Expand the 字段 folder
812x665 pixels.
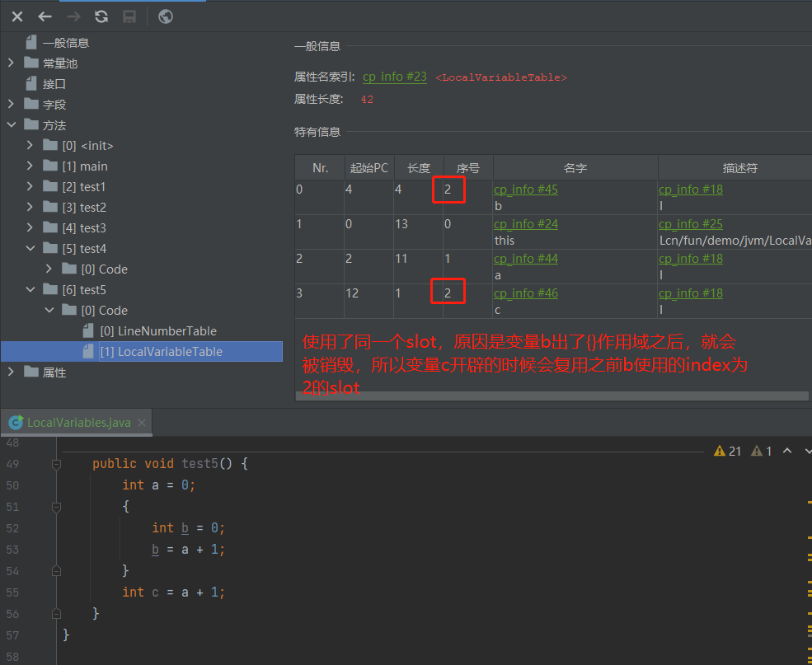pyautogui.click(x=11, y=104)
